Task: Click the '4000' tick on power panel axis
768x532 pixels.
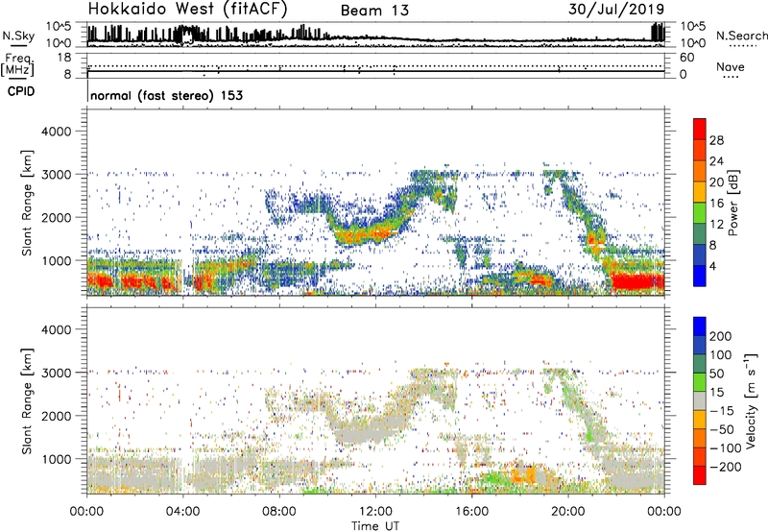Action: tap(56, 132)
